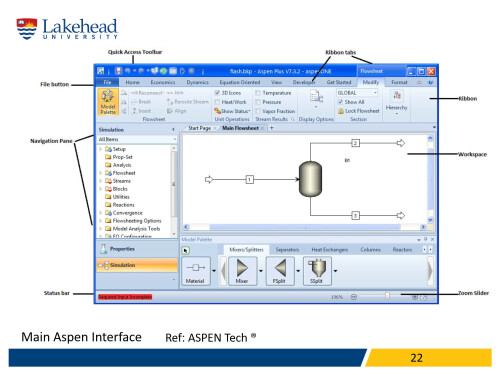This screenshot has height=375, width=500.
Task: Add a new tab with plus icon
Action: [x=271, y=128]
